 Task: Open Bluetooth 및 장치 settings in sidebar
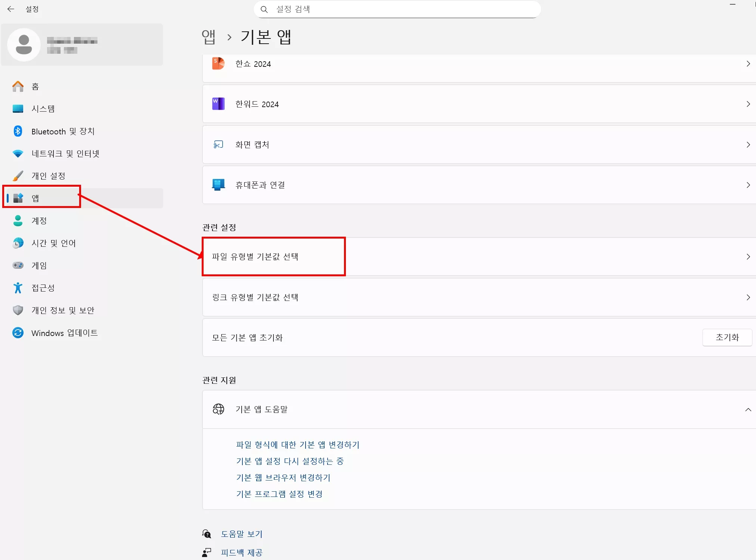(x=63, y=131)
